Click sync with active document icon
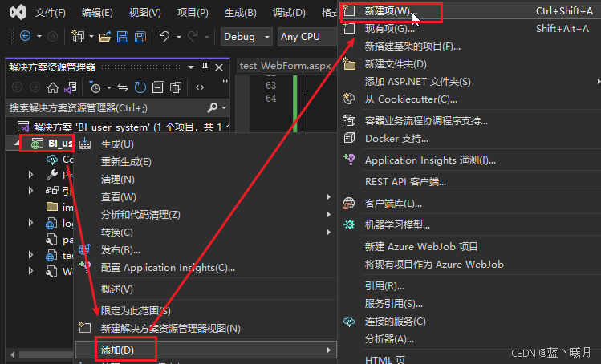 123,87
